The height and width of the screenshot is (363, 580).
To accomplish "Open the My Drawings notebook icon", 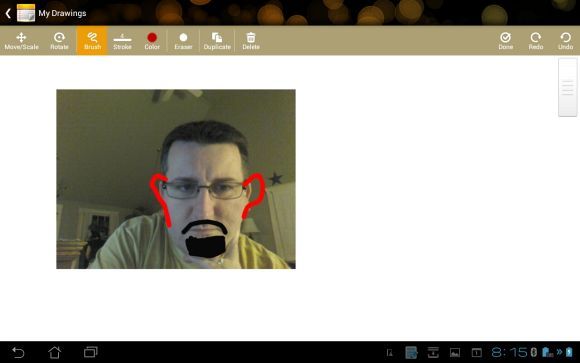I will click(x=26, y=13).
